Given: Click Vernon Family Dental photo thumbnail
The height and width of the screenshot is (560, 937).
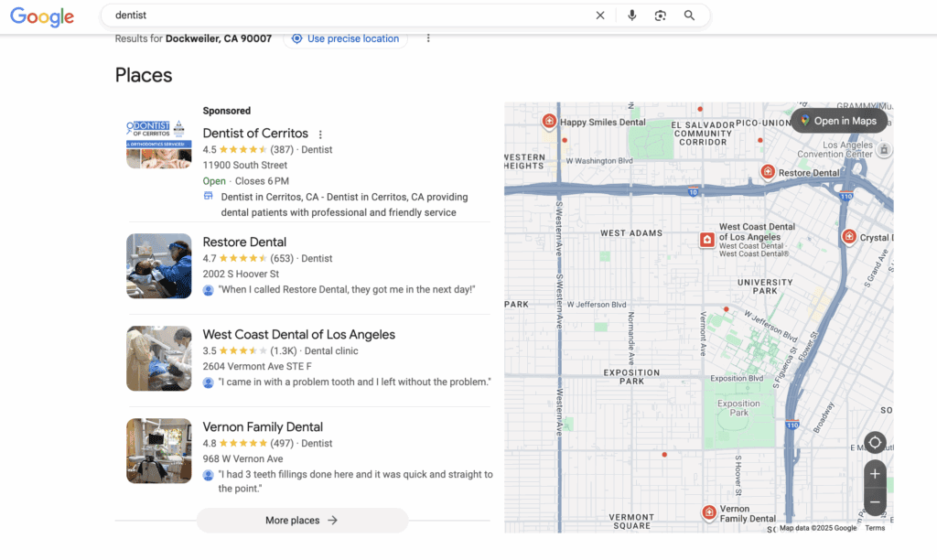Looking at the screenshot, I should click(158, 451).
